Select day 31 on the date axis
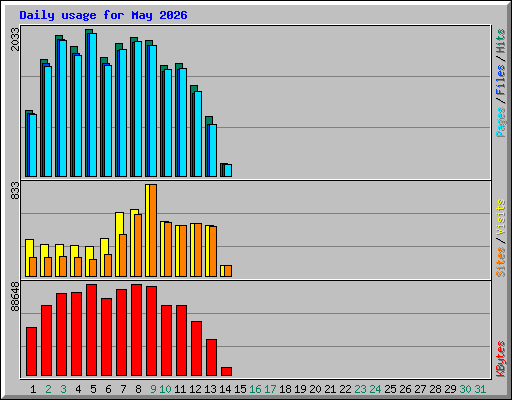512x400 pixels. pos(480,389)
